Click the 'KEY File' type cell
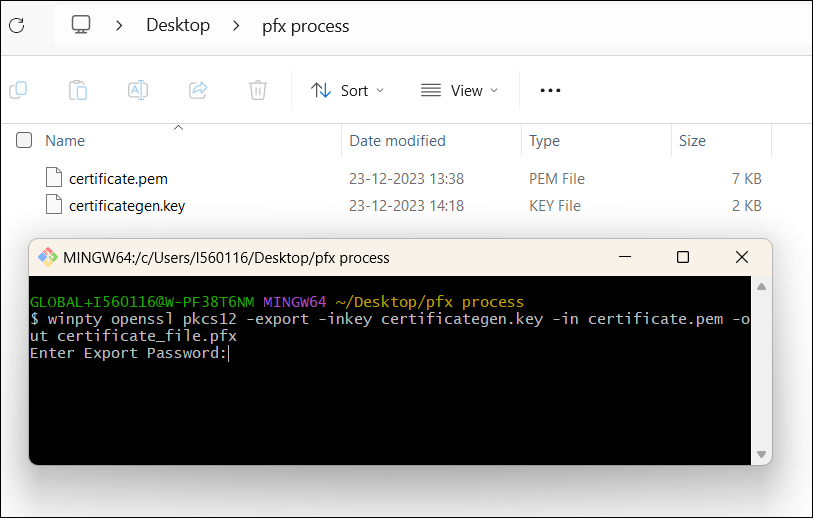The width and height of the screenshot is (813, 518). [555, 206]
